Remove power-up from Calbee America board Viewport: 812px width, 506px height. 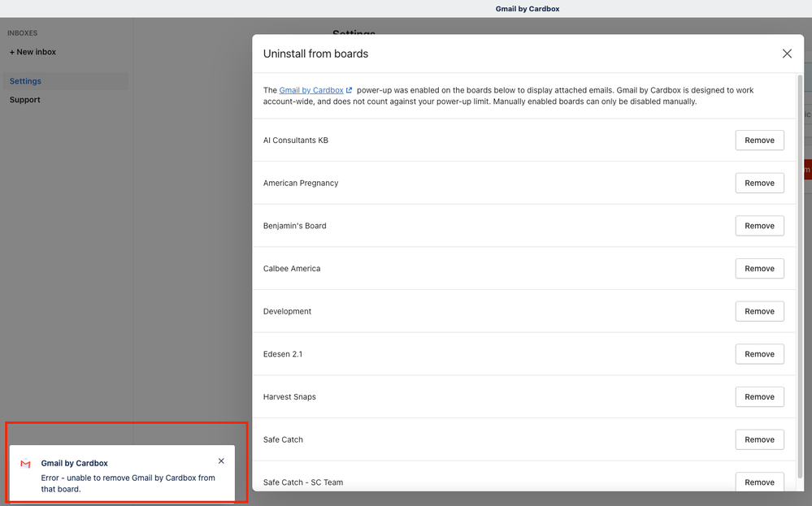click(759, 269)
